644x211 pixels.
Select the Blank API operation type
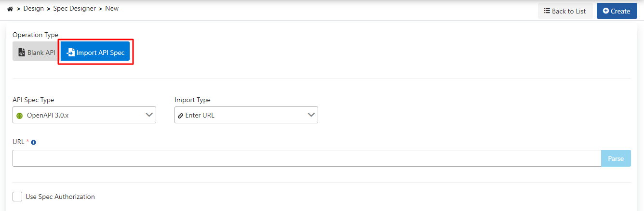(37, 53)
